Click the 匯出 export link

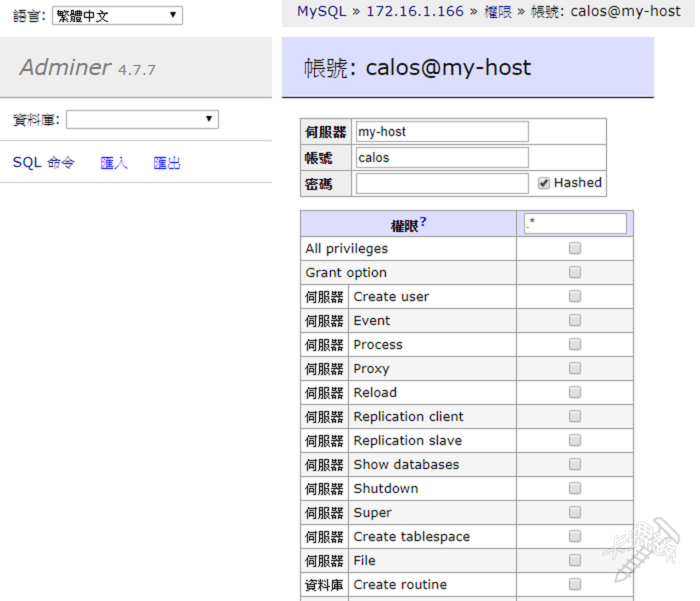pos(167,163)
